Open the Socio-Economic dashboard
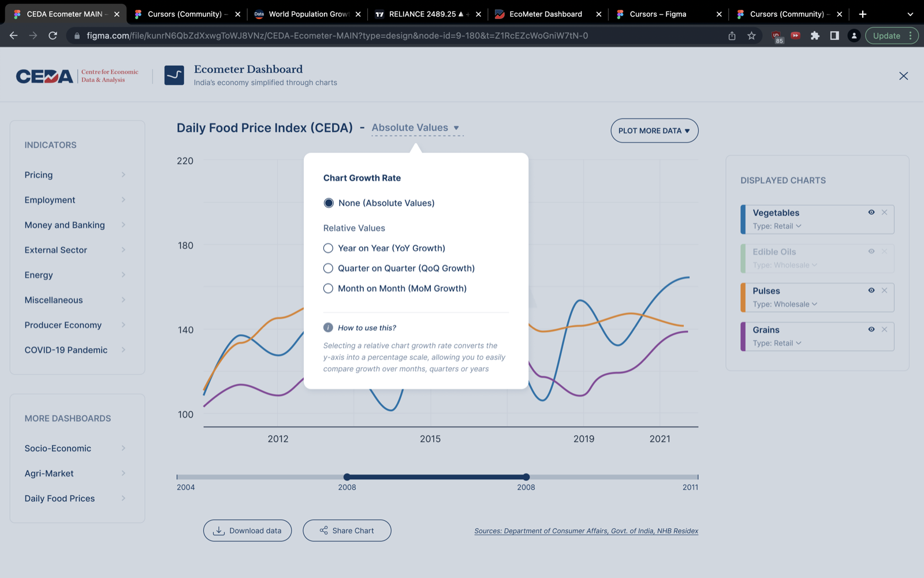Viewport: 924px width, 578px height. 75,449
